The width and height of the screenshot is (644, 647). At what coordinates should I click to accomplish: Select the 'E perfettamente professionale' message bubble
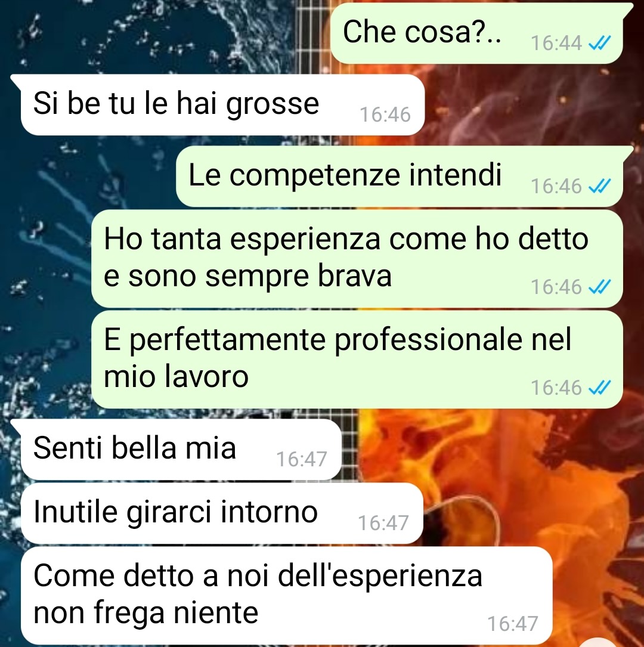coord(357,360)
